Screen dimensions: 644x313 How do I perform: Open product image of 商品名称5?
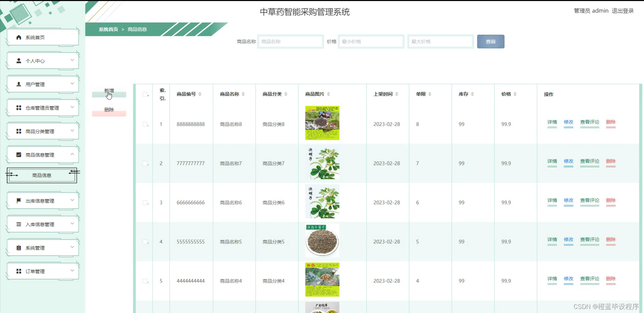click(322, 241)
